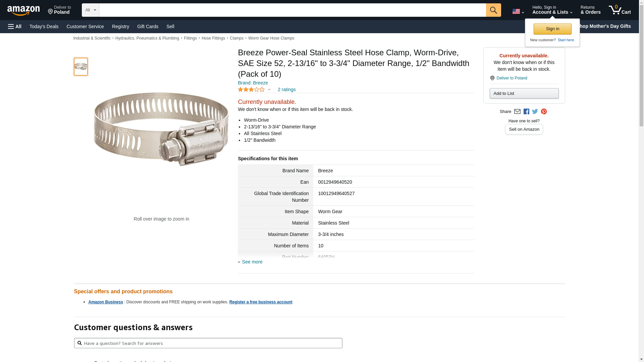644x362 pixels.
Task: Go to Gift Cards navigation item
Action: [x=148, y=26]
